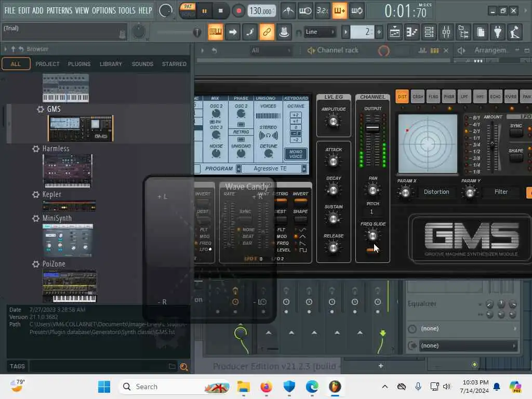This screenshot has width=532, height=399.
Task: Toggle the PHSR effect button in GMS
Action: (x=449, y=97)
